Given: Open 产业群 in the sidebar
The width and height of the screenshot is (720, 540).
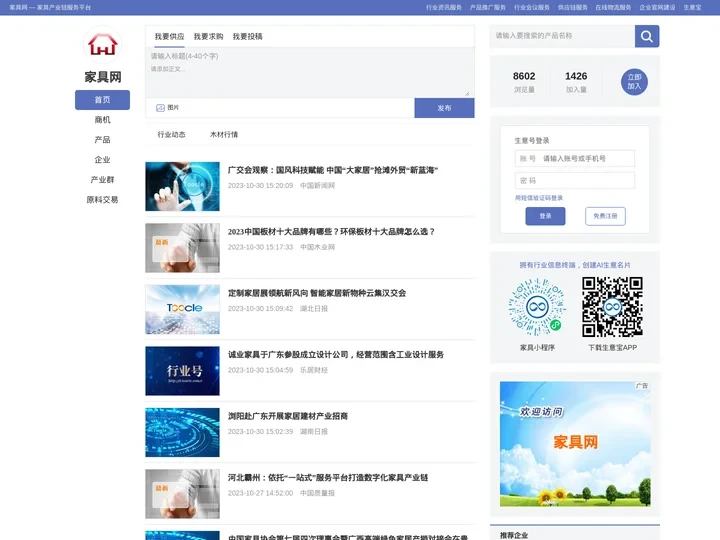Looking at the screenshot, I should coord(102,180).
